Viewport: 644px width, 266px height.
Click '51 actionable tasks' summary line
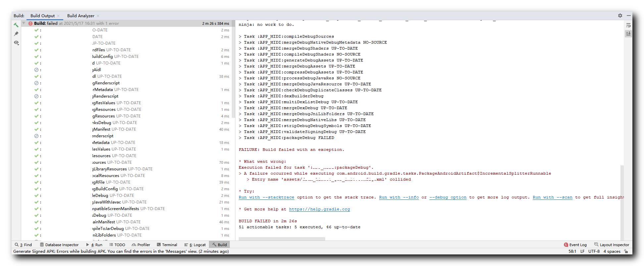tap(300, 227)
